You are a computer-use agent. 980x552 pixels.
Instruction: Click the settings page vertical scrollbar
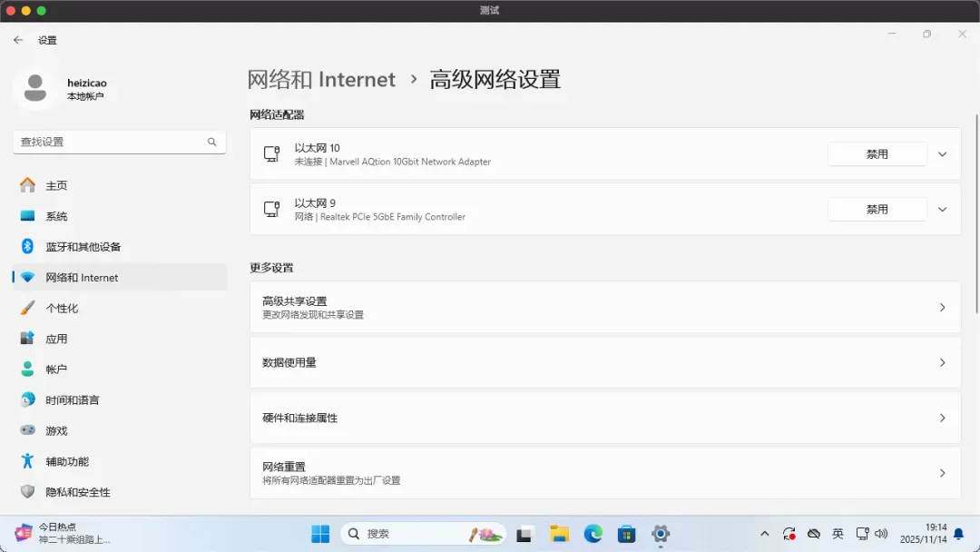click(x=976, y=218)
